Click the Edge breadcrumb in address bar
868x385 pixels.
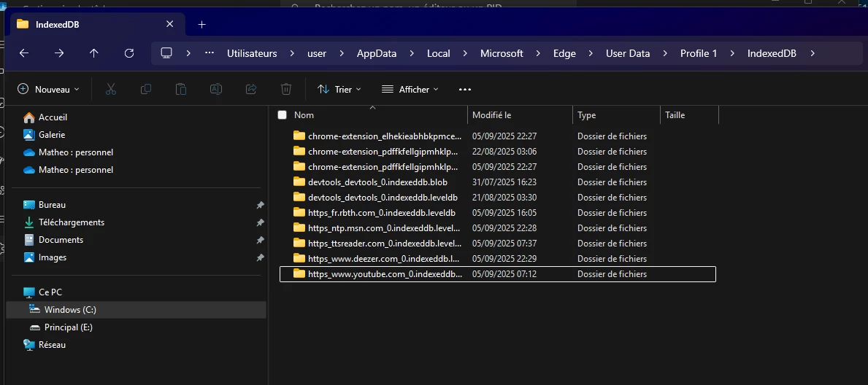564,53
